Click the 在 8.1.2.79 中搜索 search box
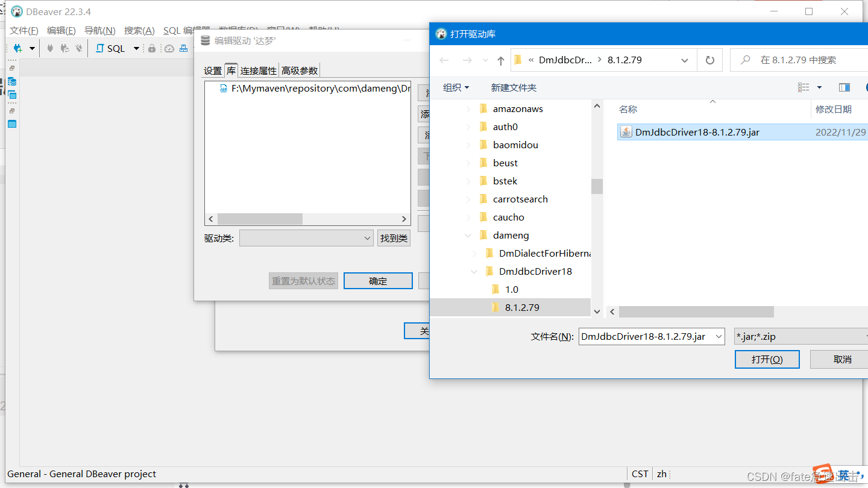Viewport: 868px width, 488px height. 799,60
